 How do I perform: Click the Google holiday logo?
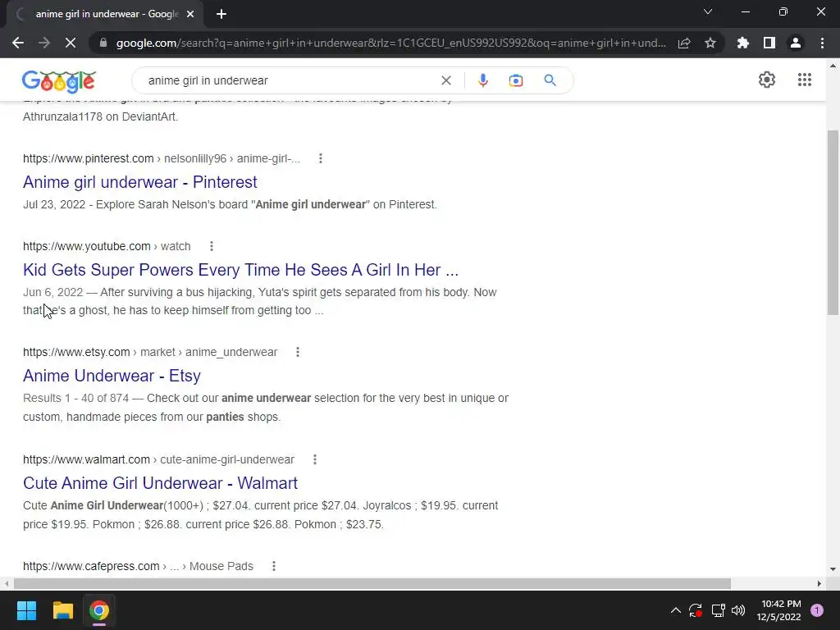point(59,81)
